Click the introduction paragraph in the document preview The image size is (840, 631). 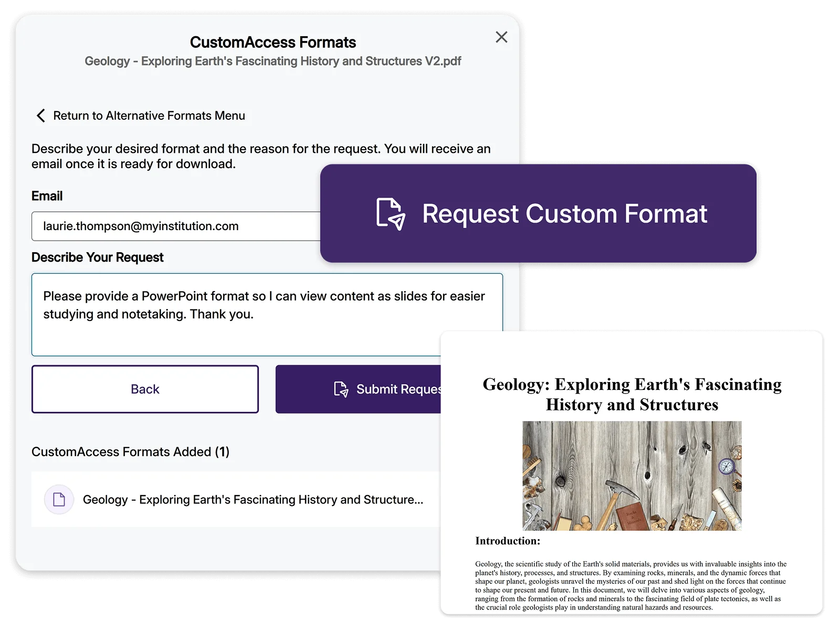point(631,585)
